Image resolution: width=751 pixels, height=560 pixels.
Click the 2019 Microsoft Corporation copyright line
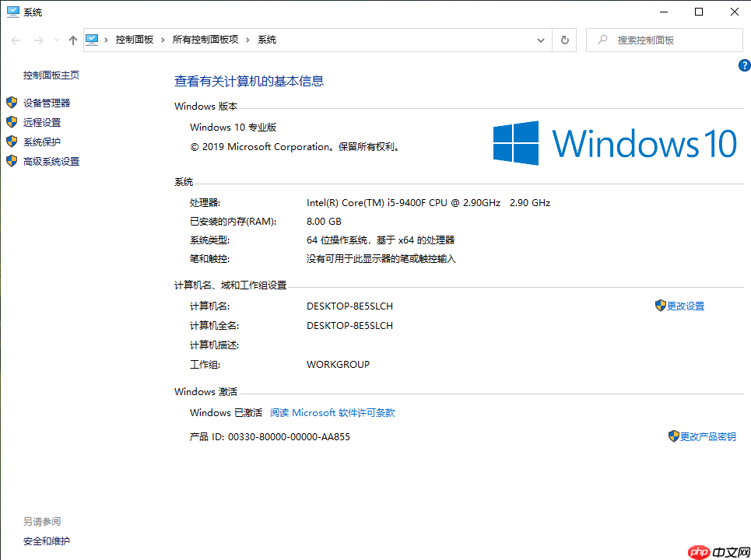pos(295,147)
